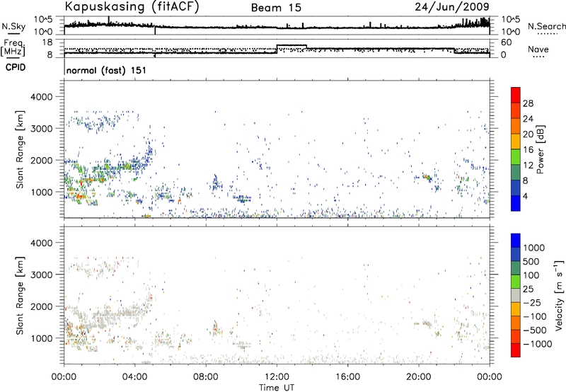Screen dimensions: 566x392
Task: Click the 1000 velocity colorbar tick
Action: coord(534,248)
